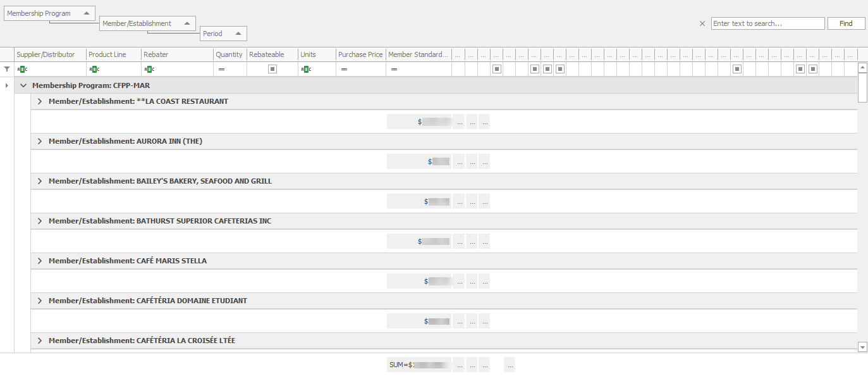Toggle the Rebateable filter checkbox
This screenshot has height=376, width=868.
click(x=272, y=69)
